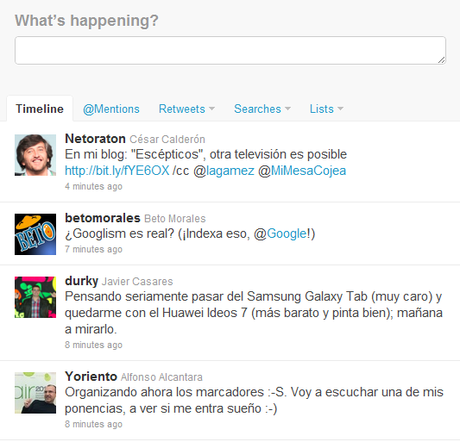The height and width of the screenshot is (442, 460).
Task: Open the Retweets tab
Action: tap(182, 109)
